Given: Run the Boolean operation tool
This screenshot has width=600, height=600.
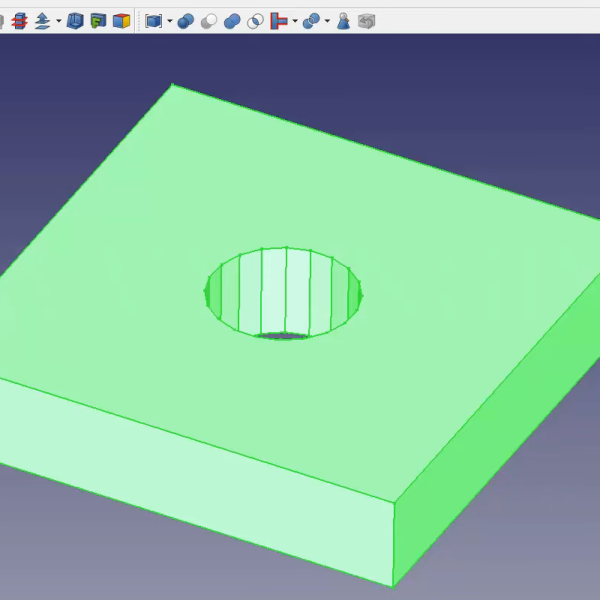Looking at the screenshot, I should tap(186, 21).
